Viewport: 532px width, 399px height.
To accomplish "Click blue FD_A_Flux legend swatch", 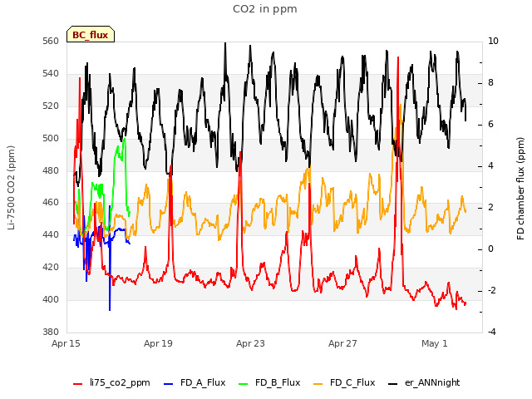I will [x=168, y=384].
